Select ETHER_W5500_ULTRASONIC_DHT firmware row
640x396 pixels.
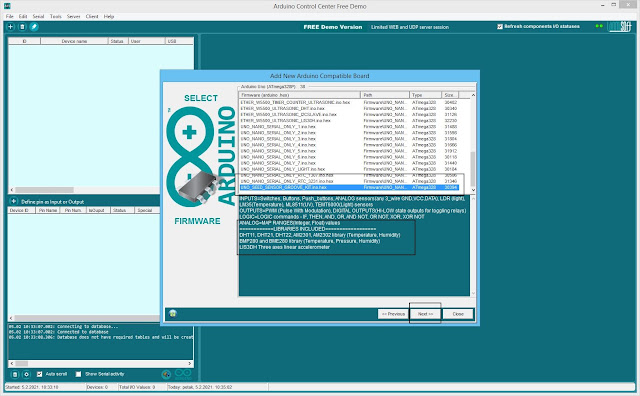[349, 109]
